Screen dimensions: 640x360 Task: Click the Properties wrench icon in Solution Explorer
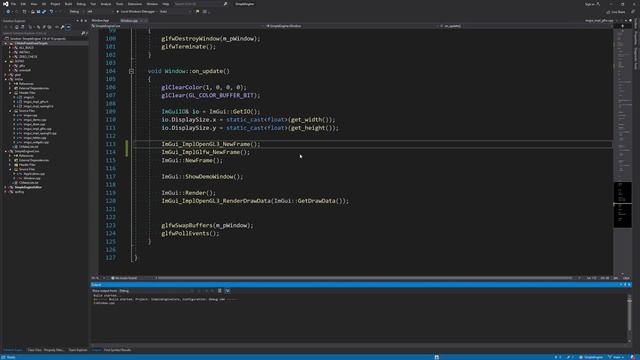(x=63, y=27)
